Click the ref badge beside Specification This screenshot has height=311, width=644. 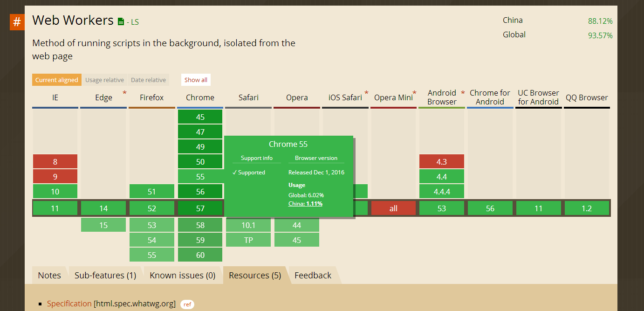[x=187, y=304]
